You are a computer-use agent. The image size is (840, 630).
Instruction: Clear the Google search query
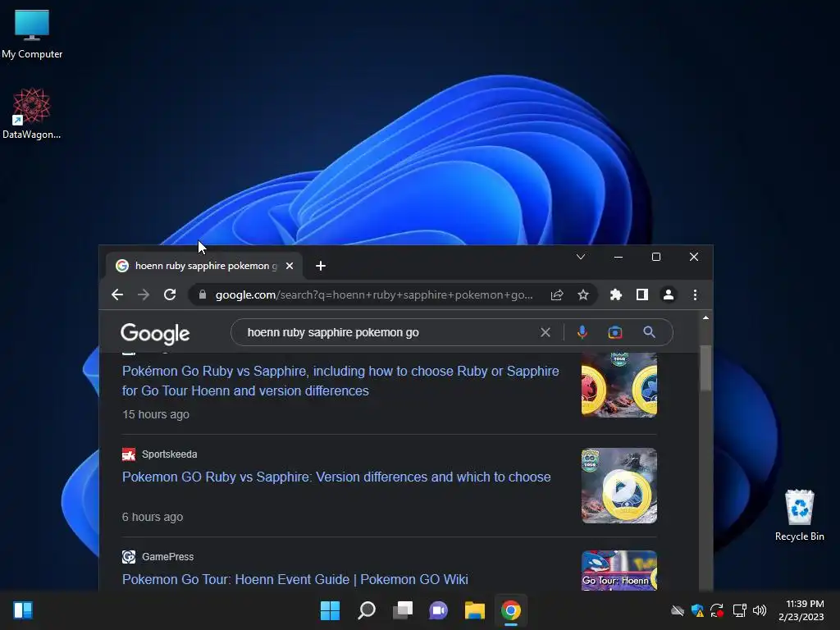click(546, 332)
